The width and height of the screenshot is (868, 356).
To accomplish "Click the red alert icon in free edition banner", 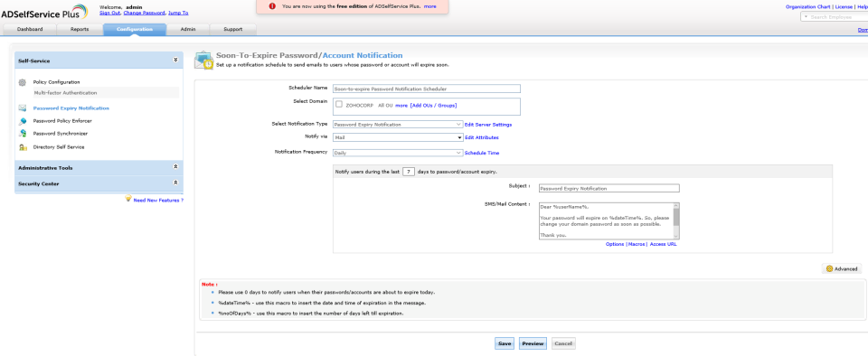I will (272, 6).
